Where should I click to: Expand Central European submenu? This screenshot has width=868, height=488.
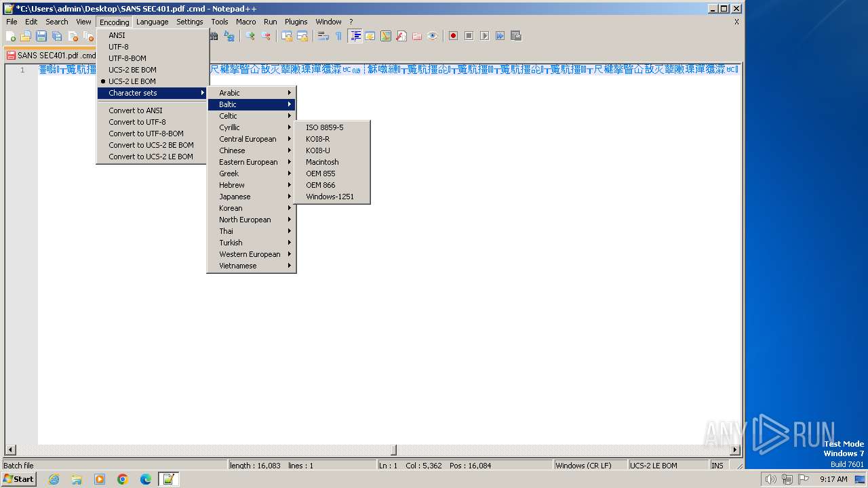[251, 139]
